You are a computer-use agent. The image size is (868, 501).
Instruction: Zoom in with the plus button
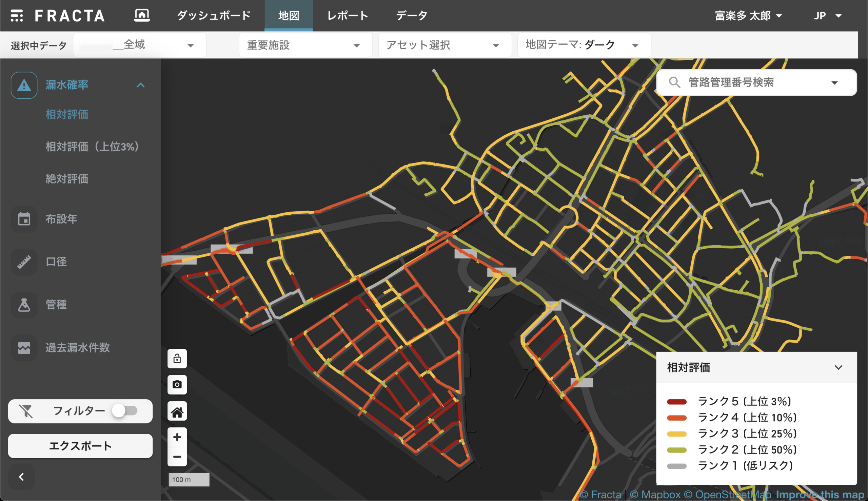pyautogui.click(x=177, y=437)
